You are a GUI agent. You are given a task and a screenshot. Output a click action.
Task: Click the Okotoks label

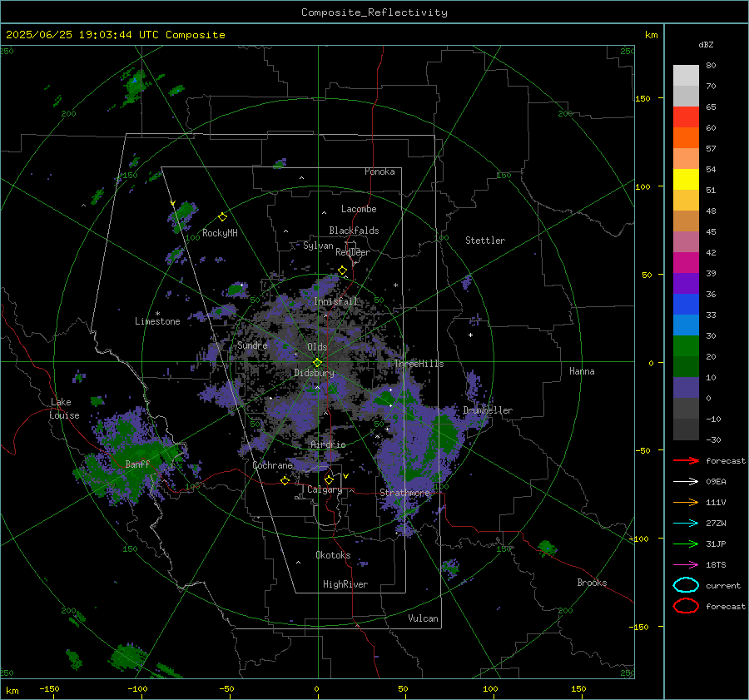pos(333,555)
